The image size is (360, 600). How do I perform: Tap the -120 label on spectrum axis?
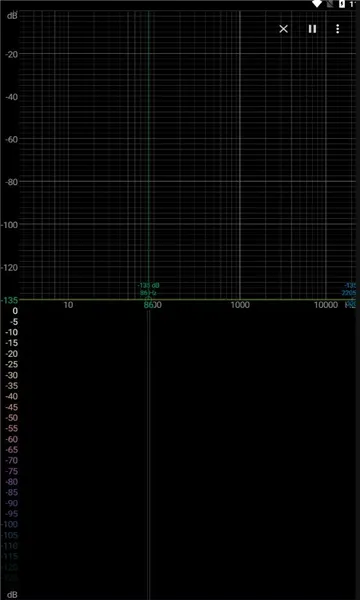(x=10, y=267)
